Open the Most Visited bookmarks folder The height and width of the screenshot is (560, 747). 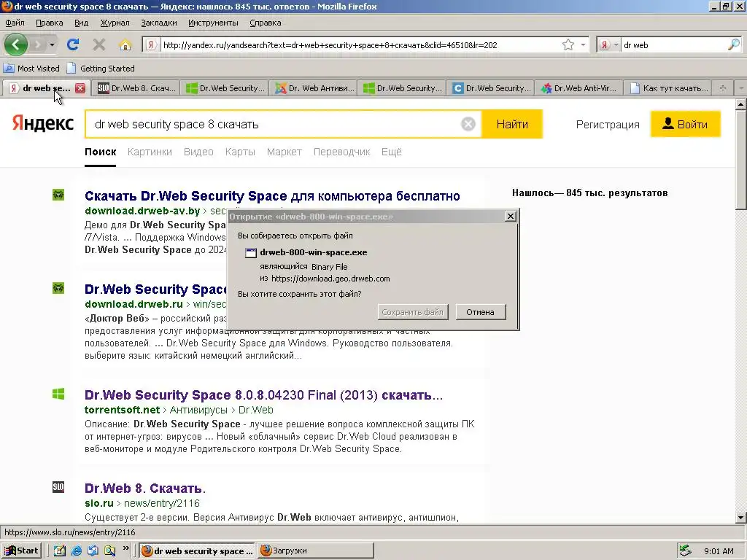tap(32, 68)
